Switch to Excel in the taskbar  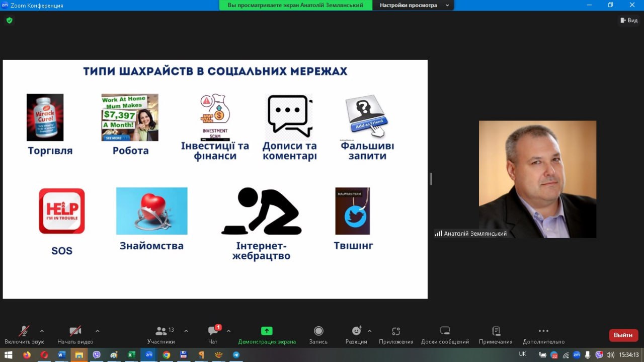(131, 354)
